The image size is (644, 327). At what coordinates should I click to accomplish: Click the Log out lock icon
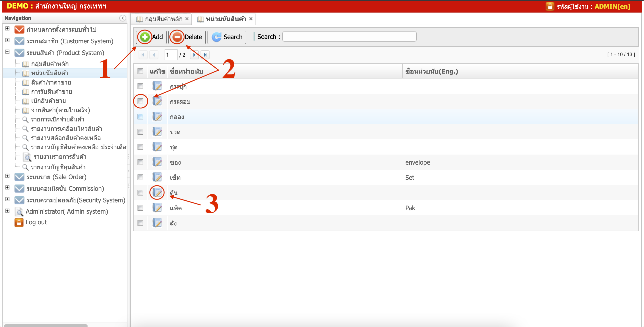(x=19, y=222)
